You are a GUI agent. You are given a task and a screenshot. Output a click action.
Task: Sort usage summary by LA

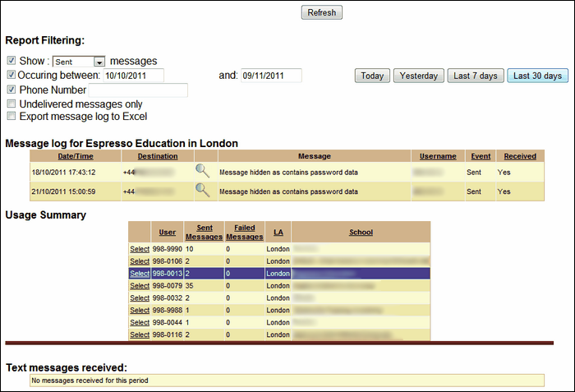pyautogui.click(x=278, y=233)
